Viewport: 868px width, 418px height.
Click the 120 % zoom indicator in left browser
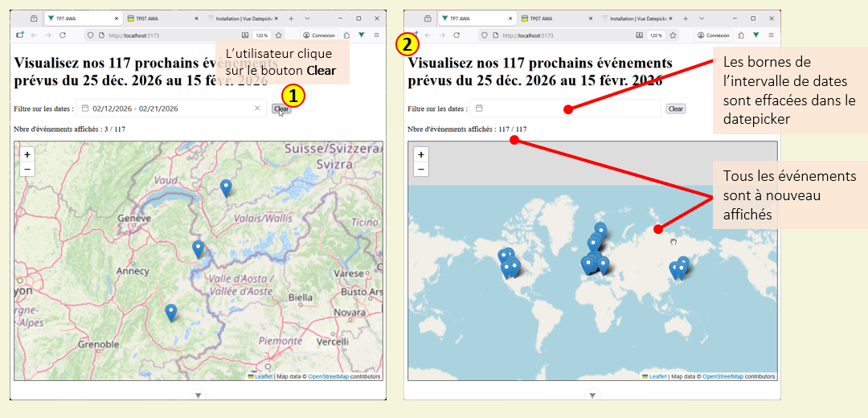click(x=261, y=35)
